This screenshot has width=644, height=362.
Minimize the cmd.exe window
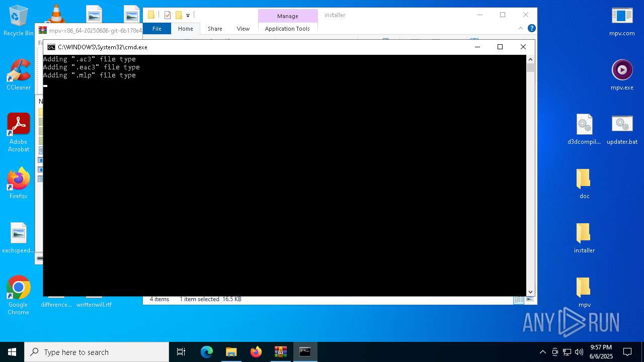point(477,47)
